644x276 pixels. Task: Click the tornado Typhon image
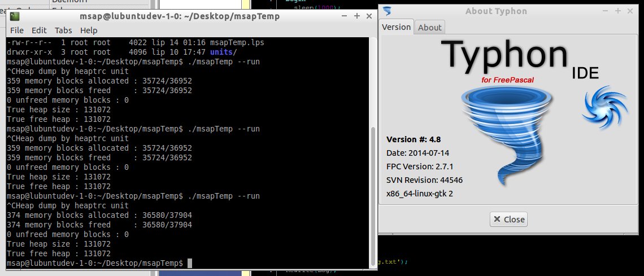[506, 135]
